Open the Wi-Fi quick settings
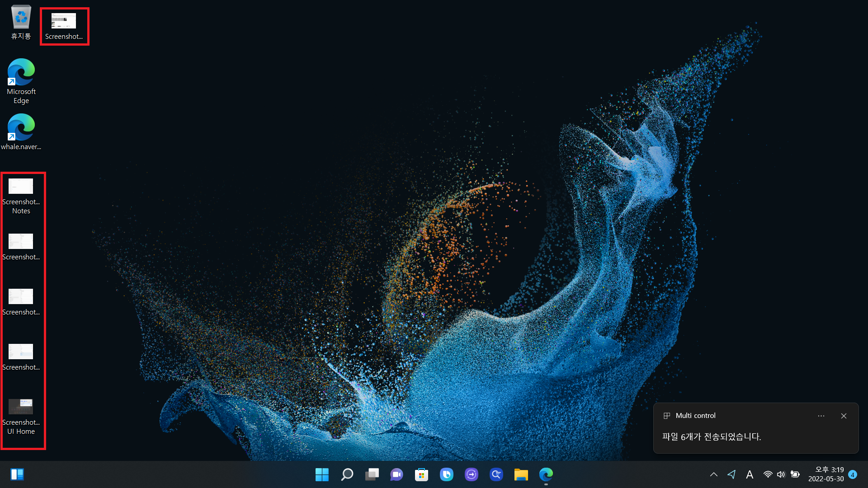 [x=768, y=474]
